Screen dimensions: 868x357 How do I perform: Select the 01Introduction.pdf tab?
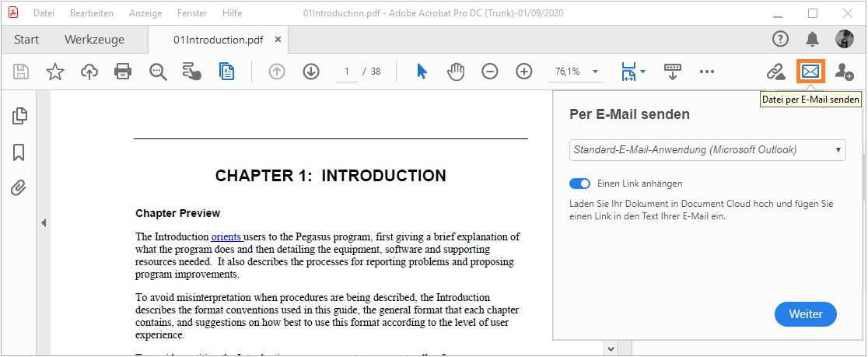click(x=218, y=40)
